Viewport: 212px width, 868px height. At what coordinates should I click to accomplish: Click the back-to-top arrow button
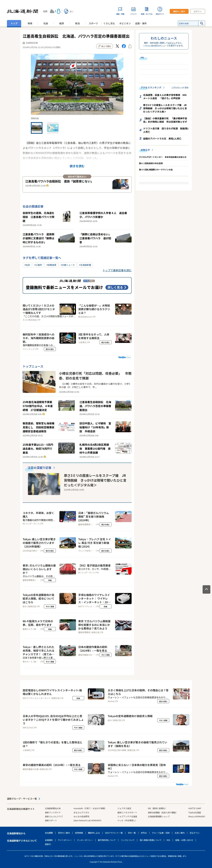(206, 589)
